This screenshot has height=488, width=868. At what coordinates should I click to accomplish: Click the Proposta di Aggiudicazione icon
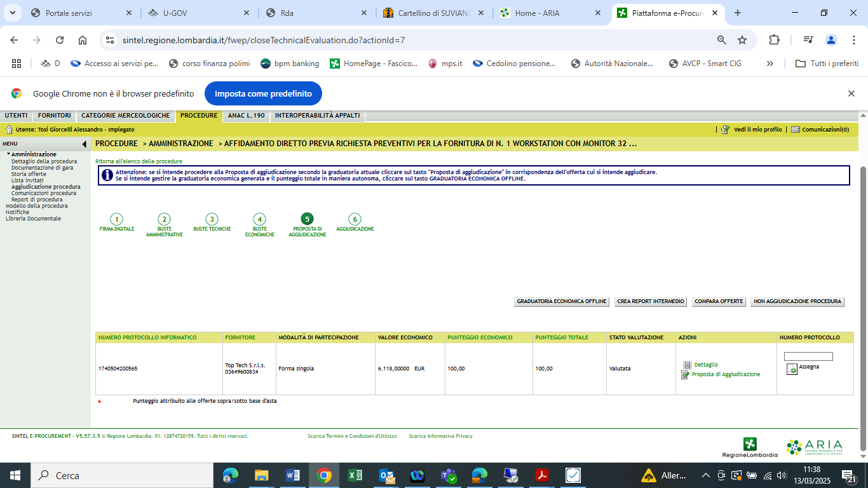click(685, 375)
